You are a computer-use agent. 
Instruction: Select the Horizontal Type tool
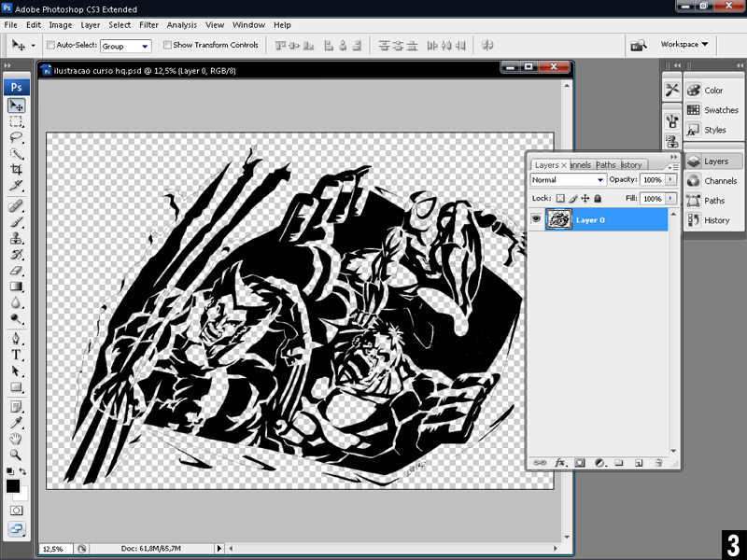pos(17,356)
